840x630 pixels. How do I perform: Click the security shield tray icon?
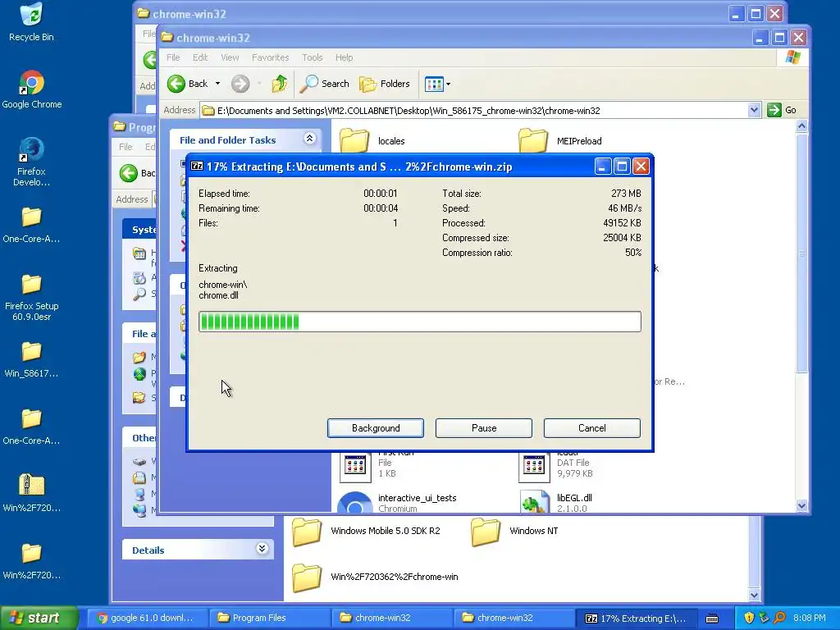pyautogui.click(x=749, y=618)
